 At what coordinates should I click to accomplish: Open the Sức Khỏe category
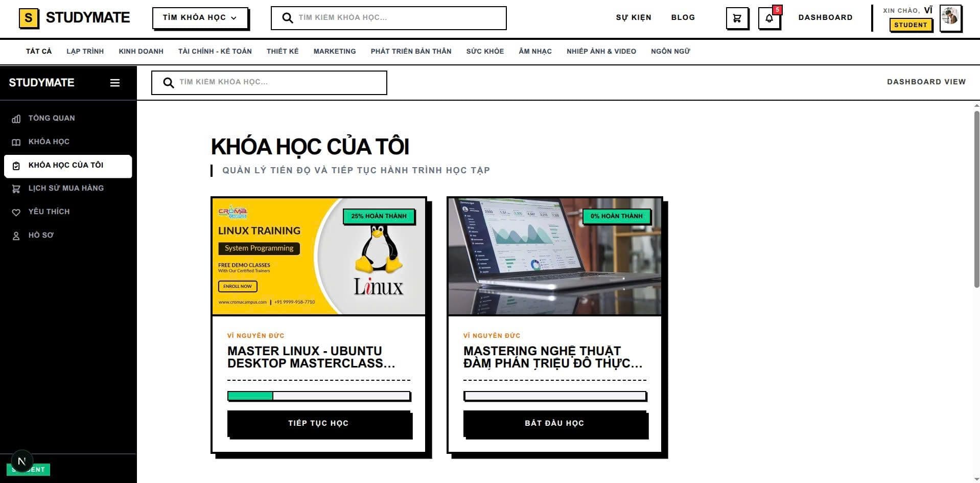(x=485, y=51)
